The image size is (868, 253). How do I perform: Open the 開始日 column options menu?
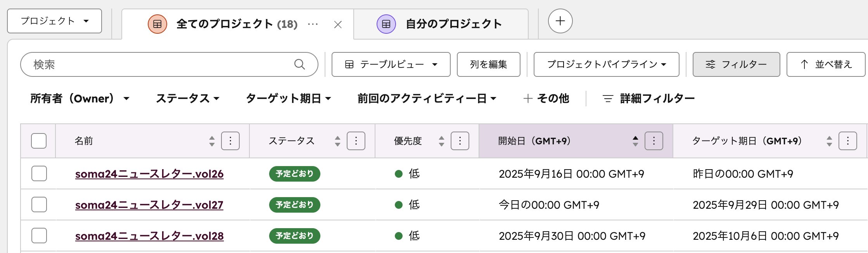[654, 141]
